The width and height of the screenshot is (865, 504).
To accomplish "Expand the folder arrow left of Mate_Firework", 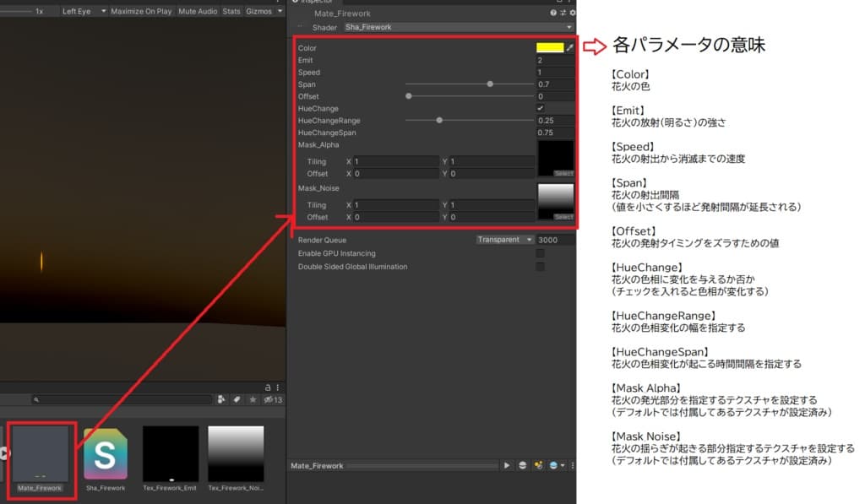I will coord(4,453).
